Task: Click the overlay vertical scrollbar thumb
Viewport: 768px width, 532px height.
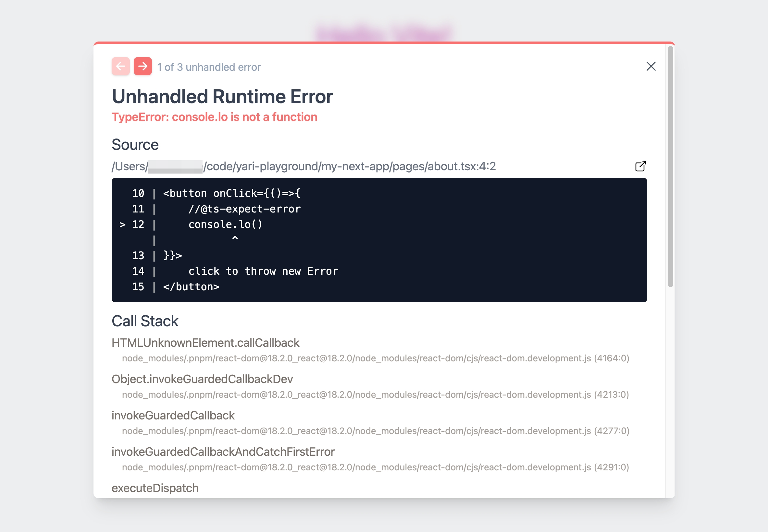Action: click(670, 167)
